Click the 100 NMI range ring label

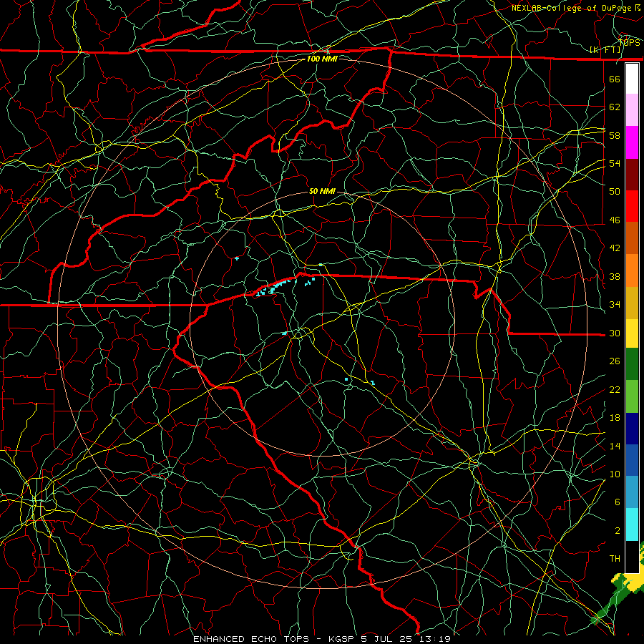pos(322,59)
